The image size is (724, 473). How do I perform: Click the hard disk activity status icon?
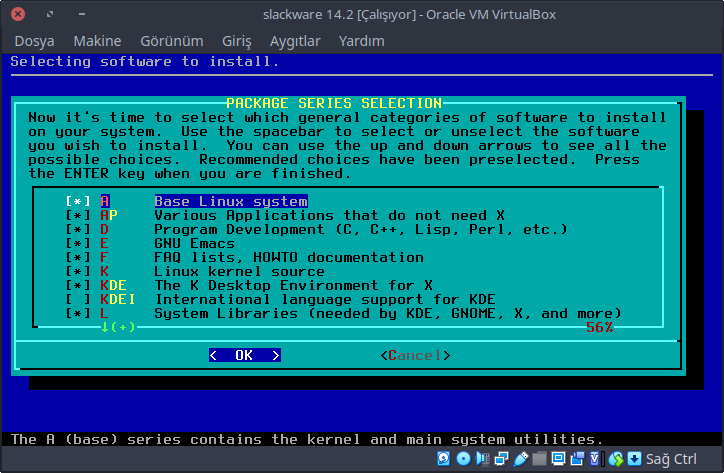[x=444, y=459]
